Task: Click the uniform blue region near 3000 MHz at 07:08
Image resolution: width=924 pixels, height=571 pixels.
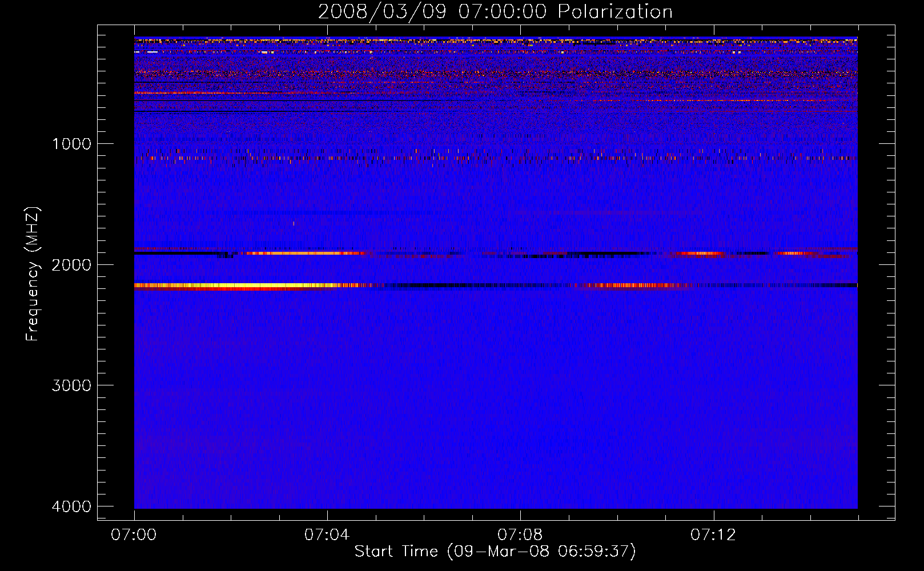Action: pyautogui.click(x=520, y=385)
